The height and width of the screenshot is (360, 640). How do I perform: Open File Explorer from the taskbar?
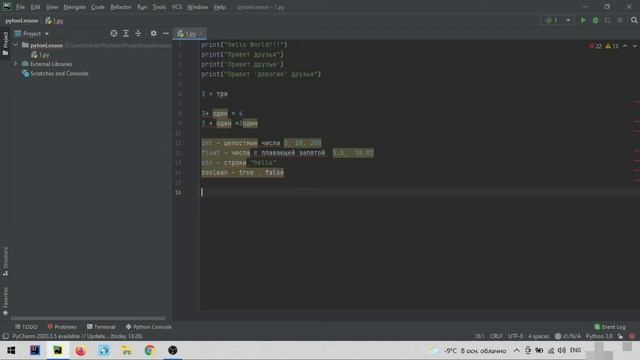point(127,350)
